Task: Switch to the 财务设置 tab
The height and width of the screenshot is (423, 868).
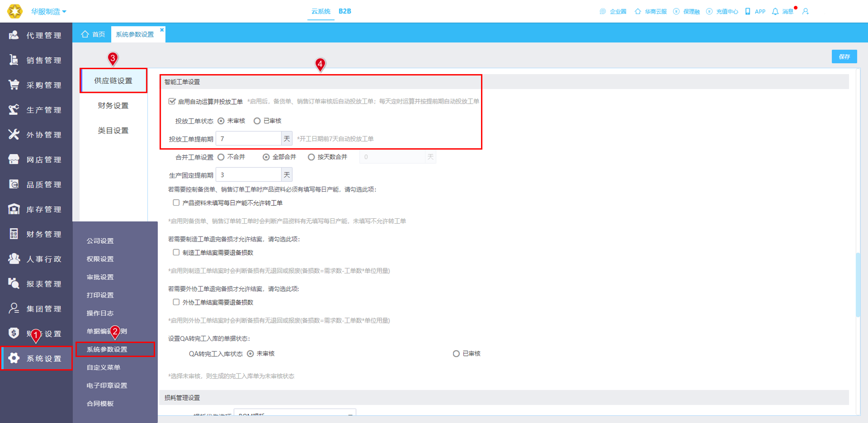Action: coord(113,106)
